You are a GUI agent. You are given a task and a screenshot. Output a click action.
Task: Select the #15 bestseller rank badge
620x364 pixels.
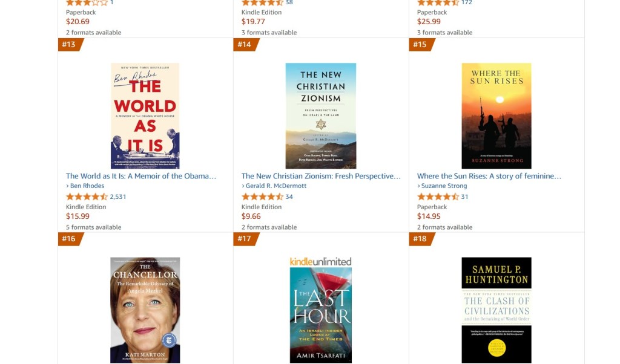(x=420, y=44)
